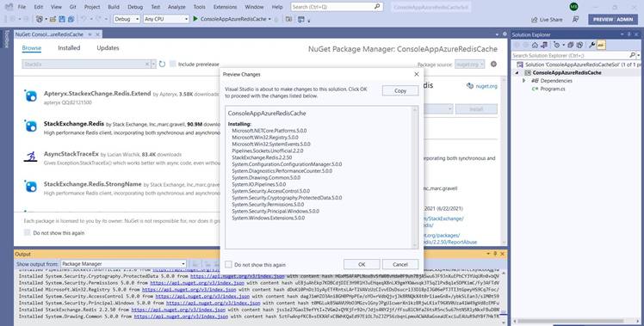Click the Save All toolbar icon

[71, 19]
